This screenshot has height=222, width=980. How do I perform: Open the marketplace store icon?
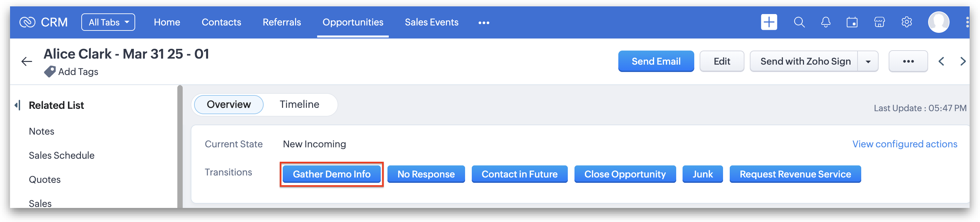(879, 22)
